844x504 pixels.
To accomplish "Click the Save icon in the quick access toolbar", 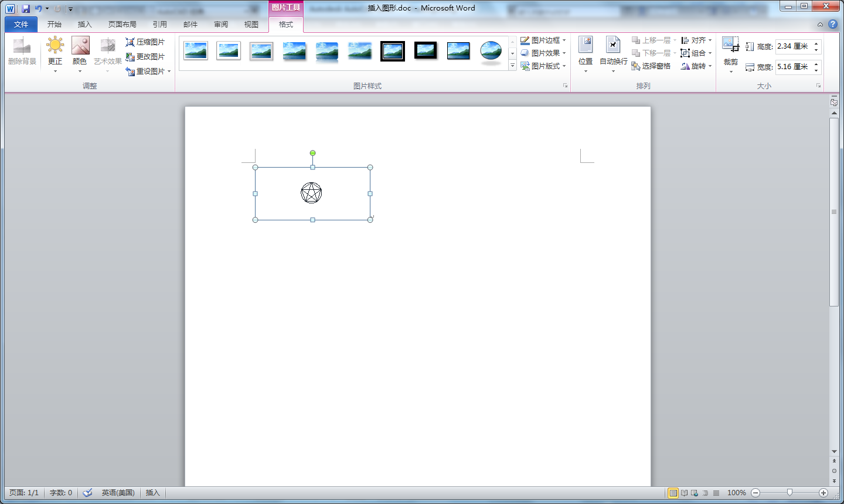I will (26, 9).
